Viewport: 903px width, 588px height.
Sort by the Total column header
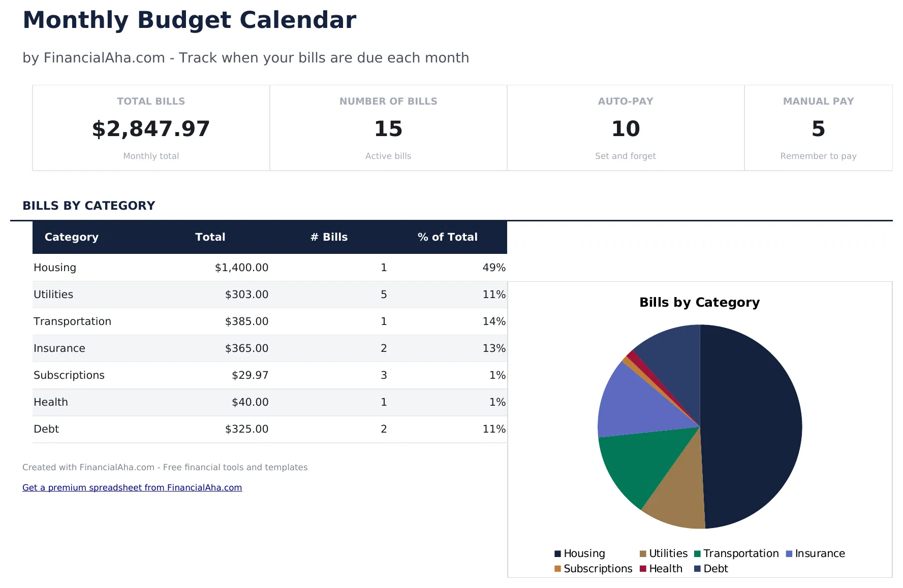(210, 237)
